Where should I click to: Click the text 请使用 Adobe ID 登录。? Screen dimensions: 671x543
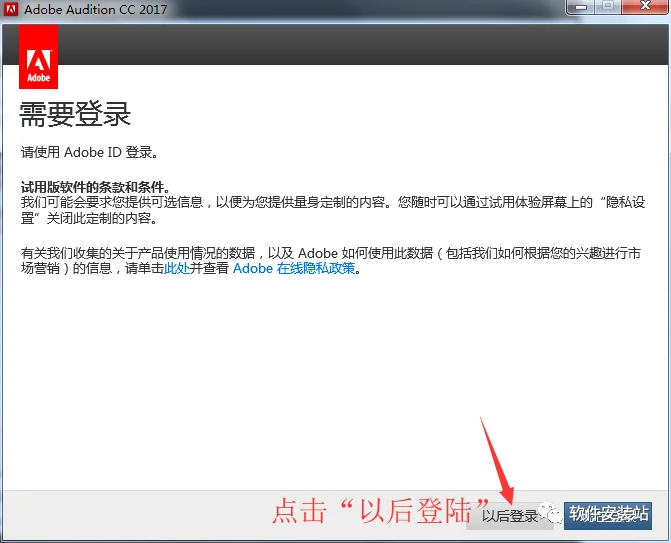89,152
